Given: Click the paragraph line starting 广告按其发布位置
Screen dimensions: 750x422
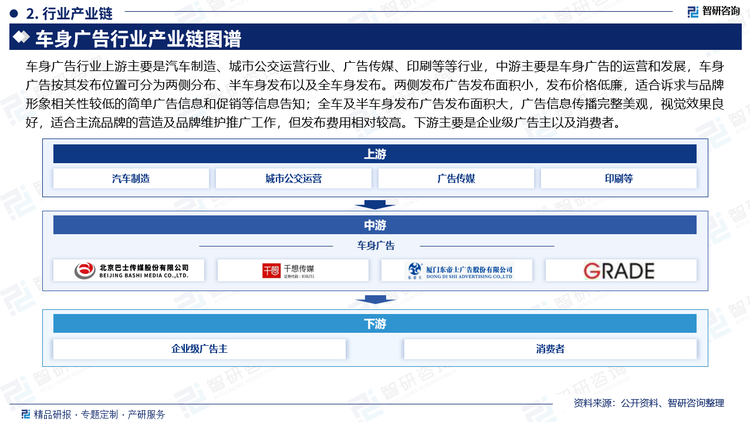Looking at the screenshot, I should point(375,85).
